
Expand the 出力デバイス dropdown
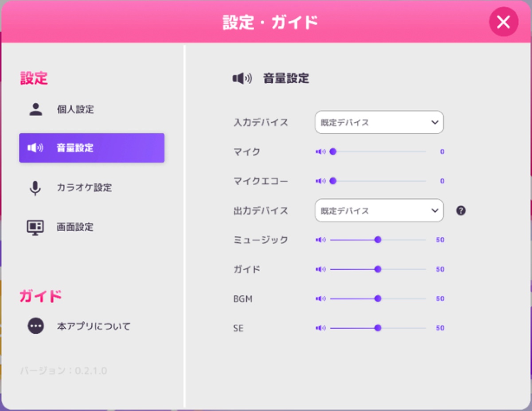(x=379, y=211)
